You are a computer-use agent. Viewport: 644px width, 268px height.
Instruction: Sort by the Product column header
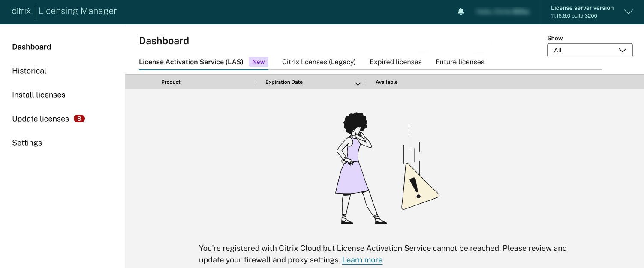[171, 82]
